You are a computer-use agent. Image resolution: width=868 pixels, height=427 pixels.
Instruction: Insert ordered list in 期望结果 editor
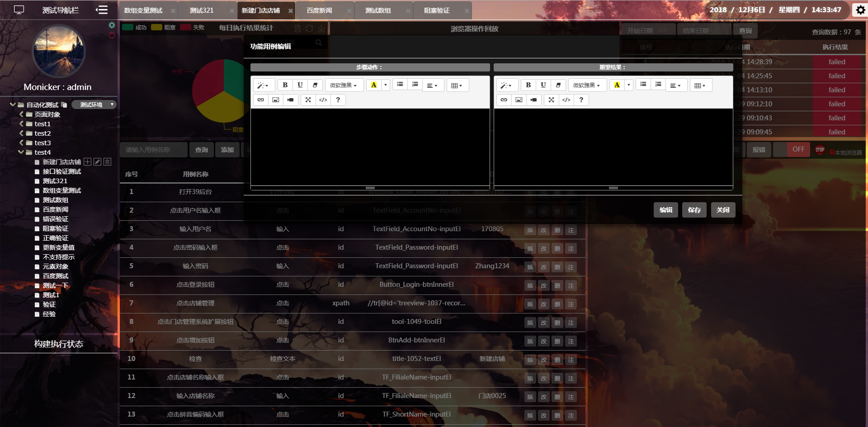pos(658,85)
